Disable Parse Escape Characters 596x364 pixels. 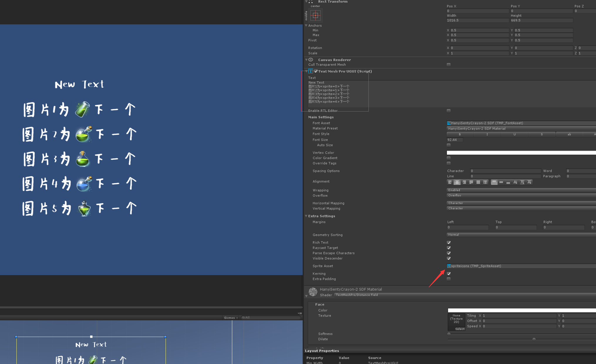[x=449, y=253]
